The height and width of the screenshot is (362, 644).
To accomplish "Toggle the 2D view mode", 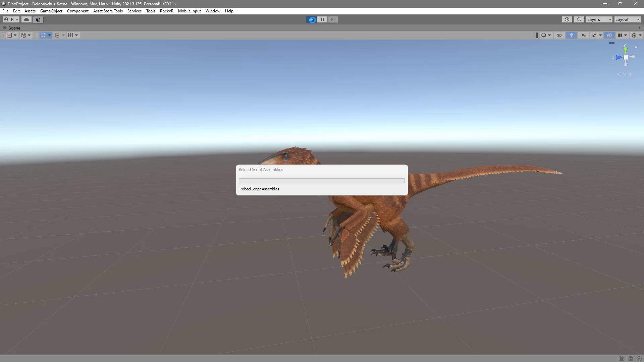I will (559, 35).
